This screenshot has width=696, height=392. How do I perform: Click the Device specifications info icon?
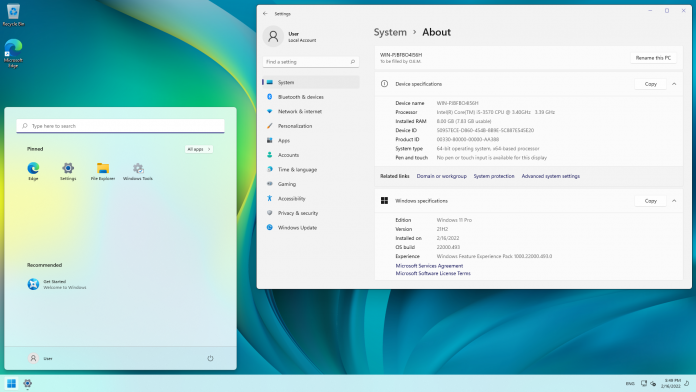point(384,84)
